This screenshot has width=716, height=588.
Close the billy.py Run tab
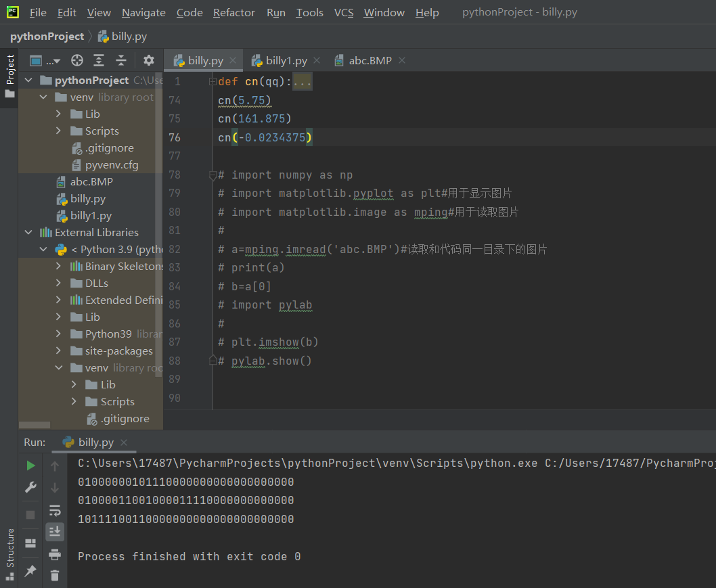(124, 443)
